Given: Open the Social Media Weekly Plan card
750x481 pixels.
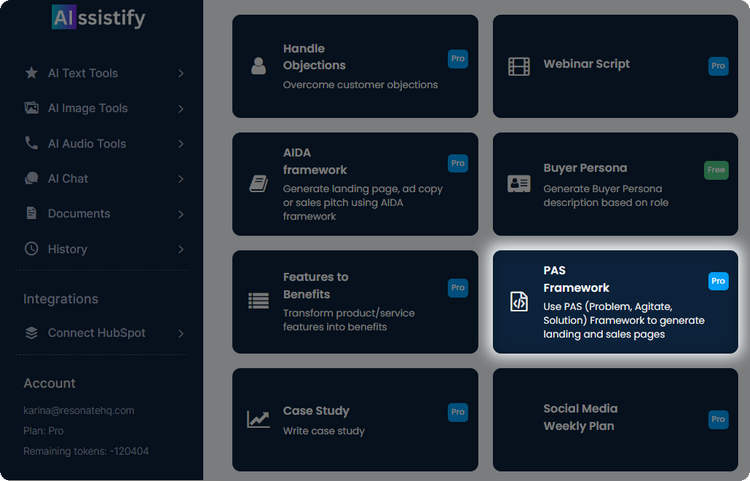Looking at the screenshot, I should click(615, 419).
